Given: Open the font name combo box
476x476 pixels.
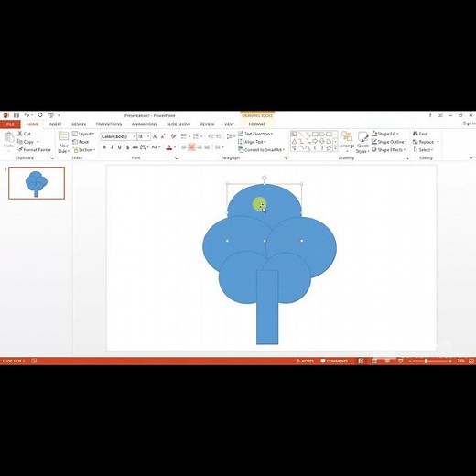Looking at the screenshot, I should [x=118, y=136].
